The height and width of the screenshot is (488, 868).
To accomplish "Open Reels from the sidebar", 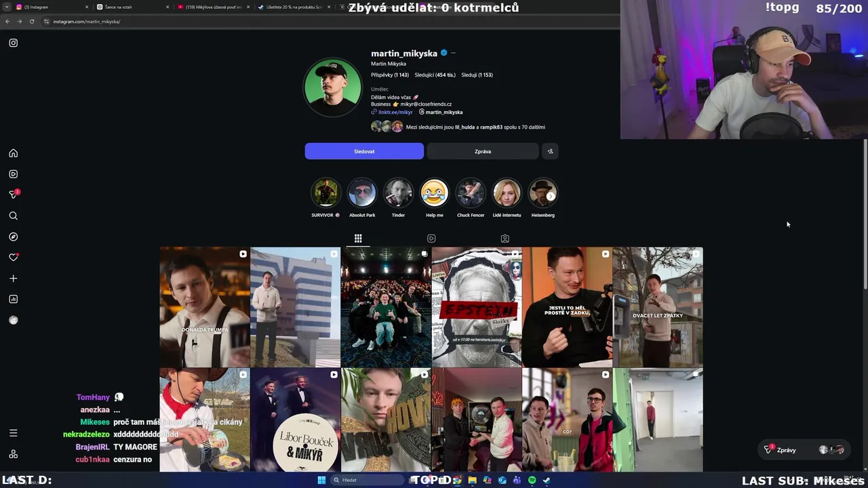I will click(13, 174).
